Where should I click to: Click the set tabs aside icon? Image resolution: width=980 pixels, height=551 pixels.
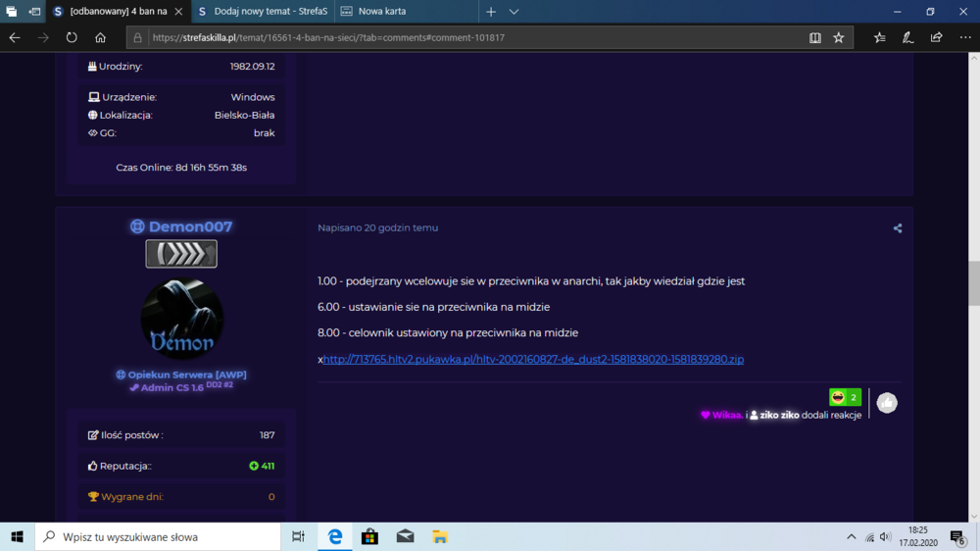click(34, 11)
